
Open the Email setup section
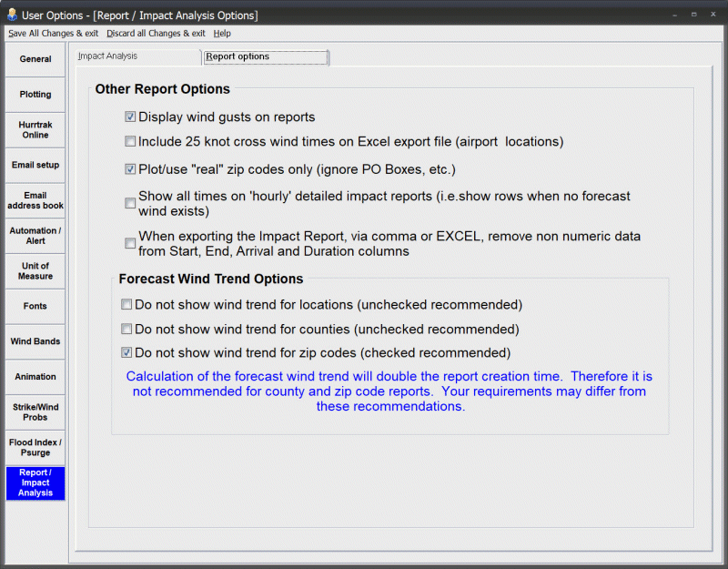(35, 166)
